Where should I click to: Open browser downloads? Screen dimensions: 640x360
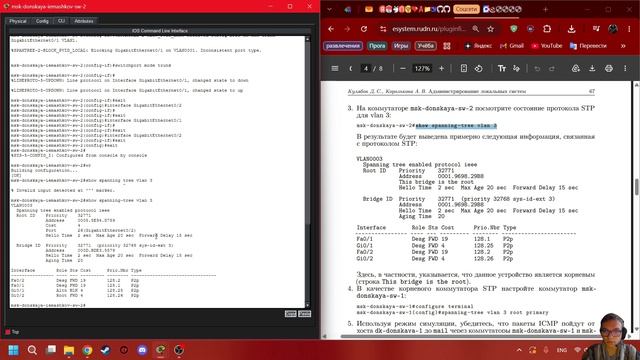tap(571, 29)
